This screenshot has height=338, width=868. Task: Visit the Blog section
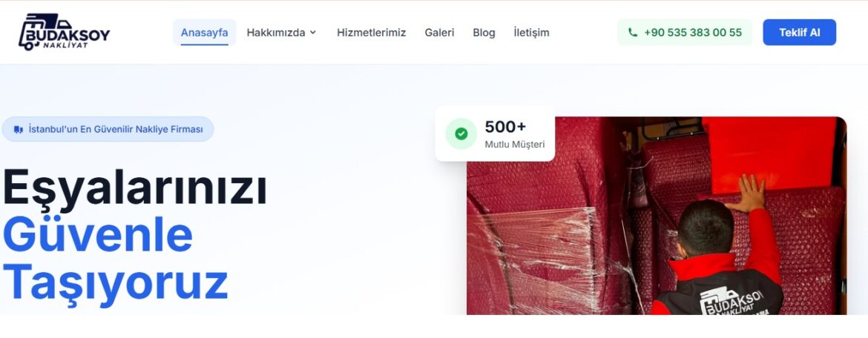point(484,33)
